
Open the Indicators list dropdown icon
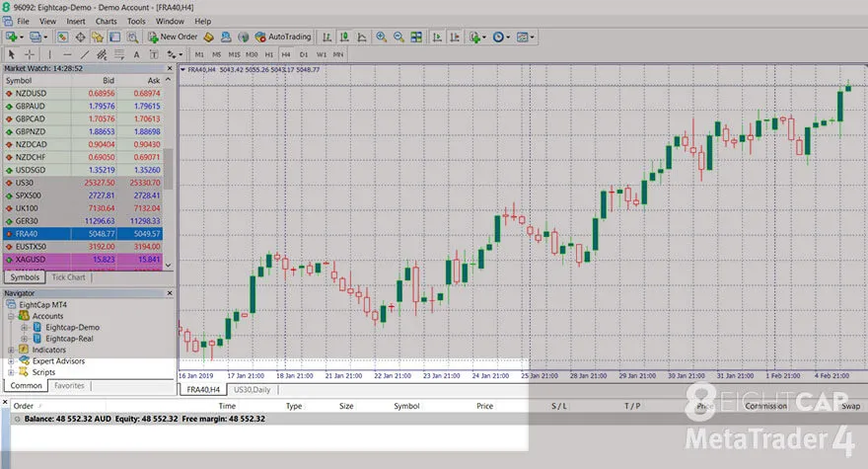[x=477, y=38]
